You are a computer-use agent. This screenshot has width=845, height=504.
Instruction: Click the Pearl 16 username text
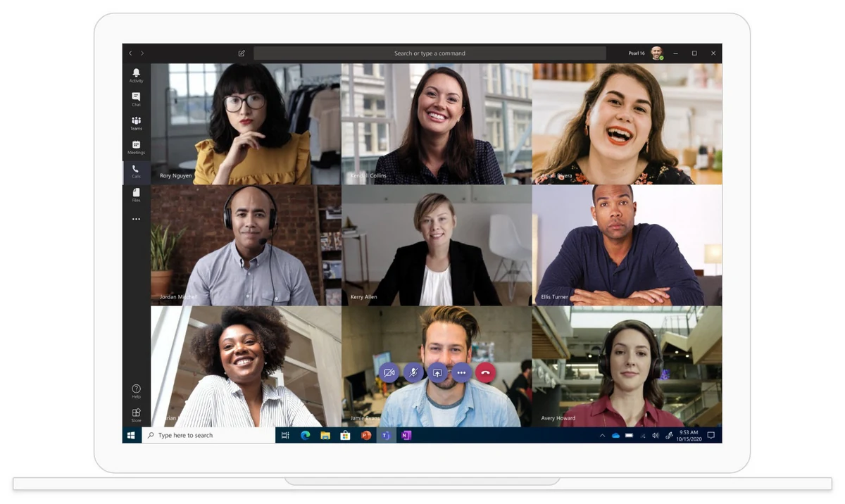637,53
